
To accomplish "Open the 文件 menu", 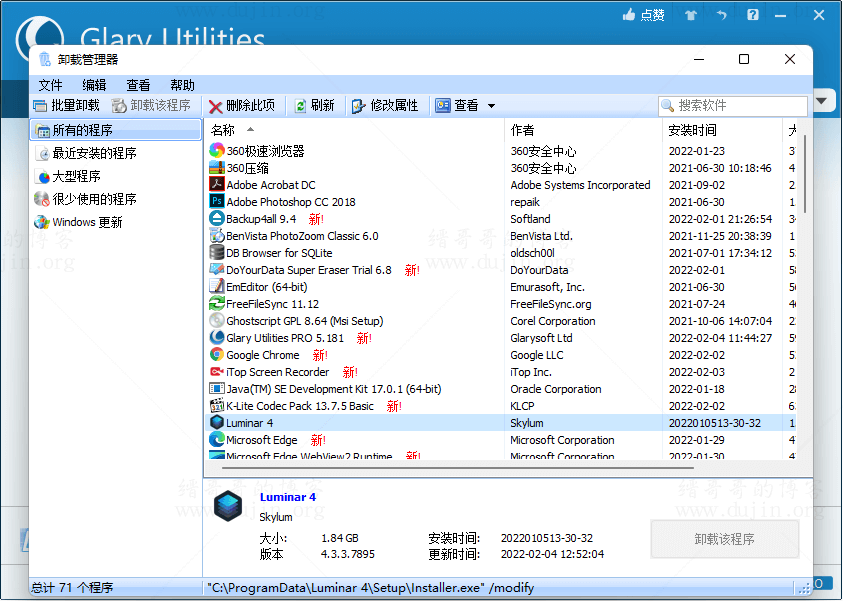I will [50, 84].
